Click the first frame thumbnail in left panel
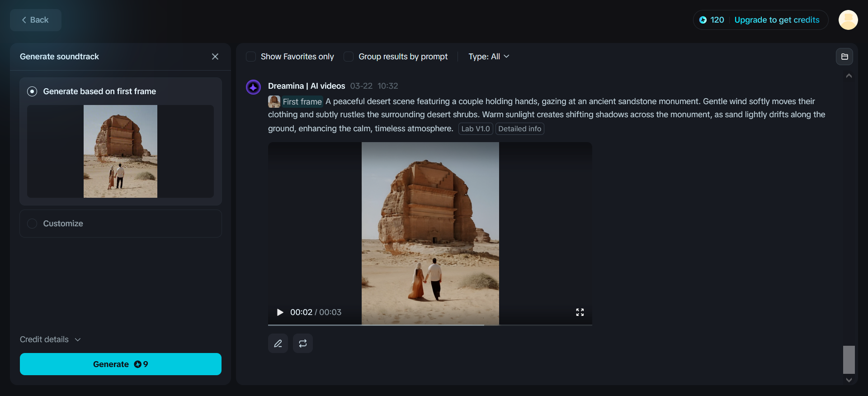This screenshot has width=868, height=396. pos(120,151)
